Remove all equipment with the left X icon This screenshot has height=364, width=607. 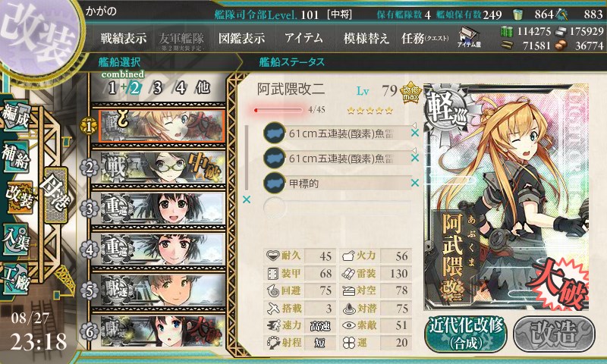246,199
